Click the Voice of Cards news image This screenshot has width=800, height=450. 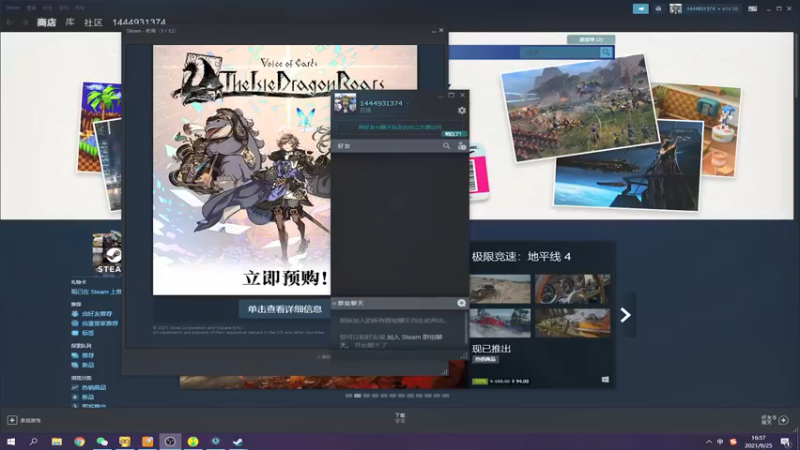(242, 170)
